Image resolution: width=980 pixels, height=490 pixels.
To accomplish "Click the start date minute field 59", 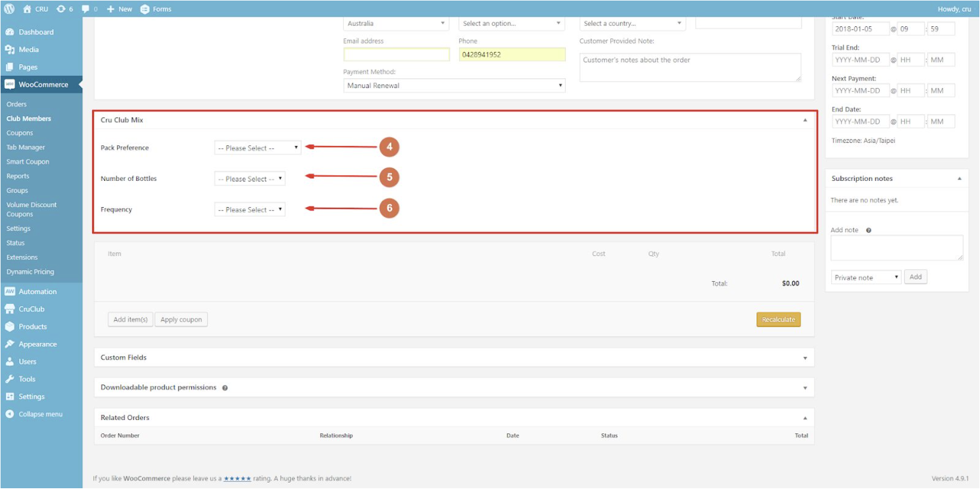I will coord(942,29).
